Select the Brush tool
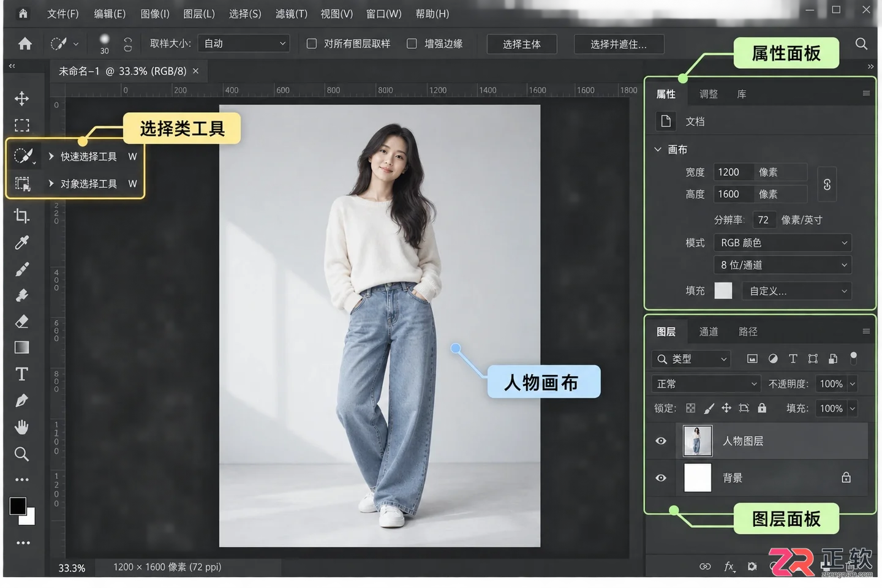 pyautogui.click(x=22, y=269)
